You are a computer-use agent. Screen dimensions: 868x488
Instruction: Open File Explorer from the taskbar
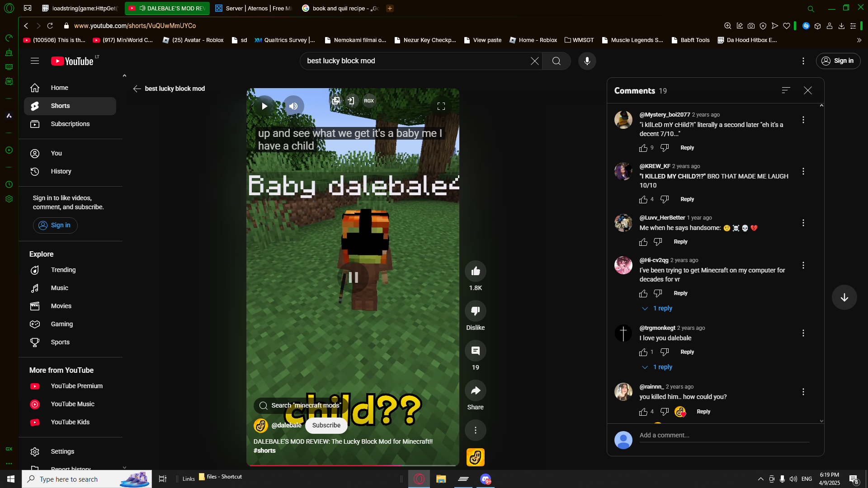click(441, 479)
